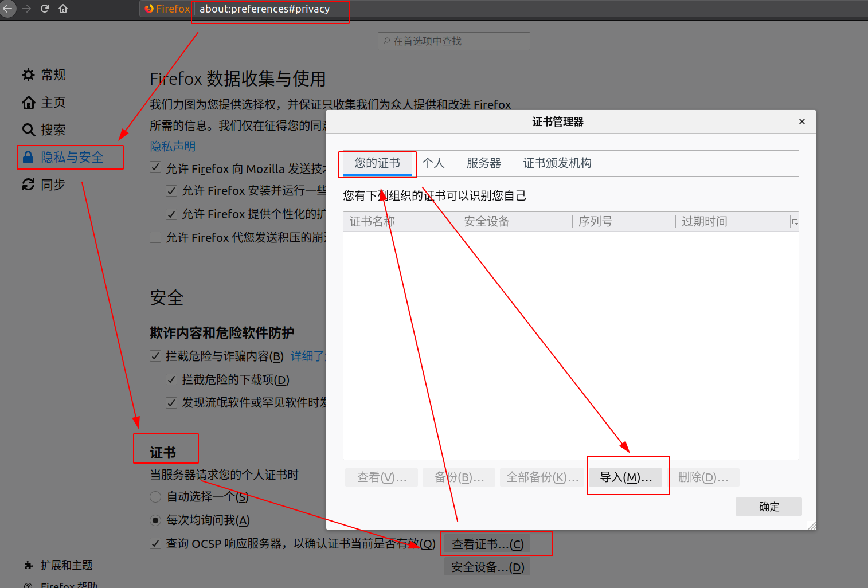This screenshot has width=868, height=588.
Task: Click the home icon in the toolbar
Action: pyautogui.click(x=63, y=9)
